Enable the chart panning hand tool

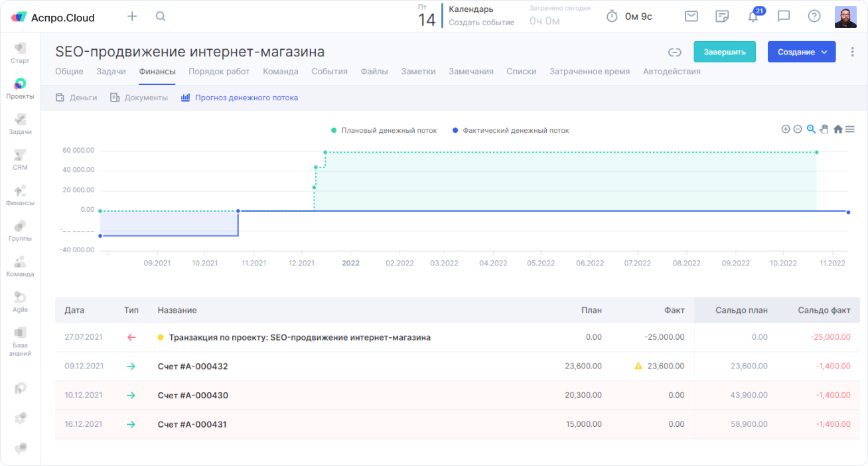point(824,129)
